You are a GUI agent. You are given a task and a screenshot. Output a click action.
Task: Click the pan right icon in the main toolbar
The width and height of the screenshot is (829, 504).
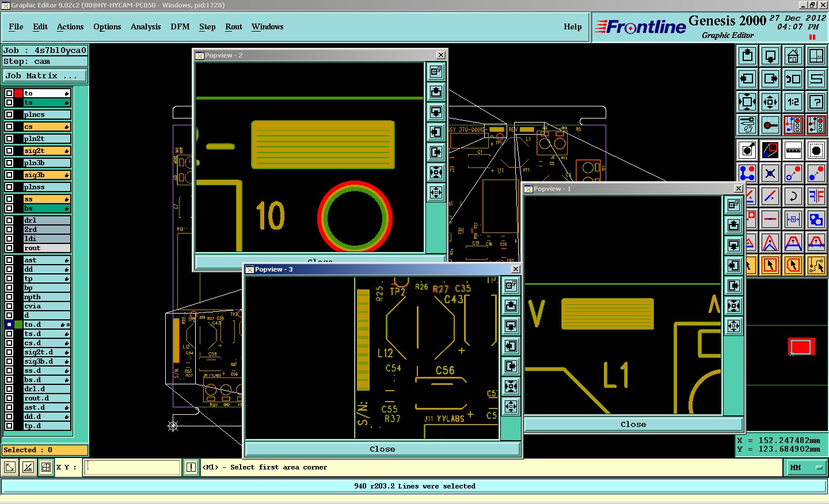click(x=770, y=79)
